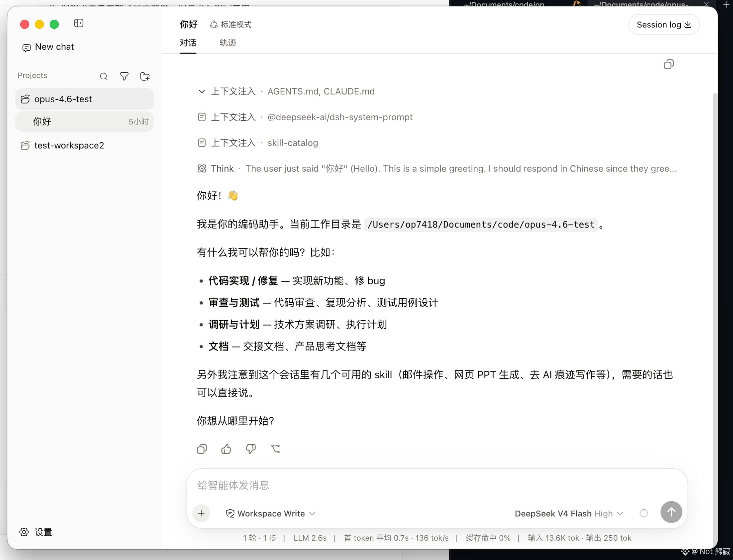Image resolution: width=733 pixels, height=560 pixels.
Task: Click document icon for dsh-system-prompt injection
Action: click(x=202, y=117)
